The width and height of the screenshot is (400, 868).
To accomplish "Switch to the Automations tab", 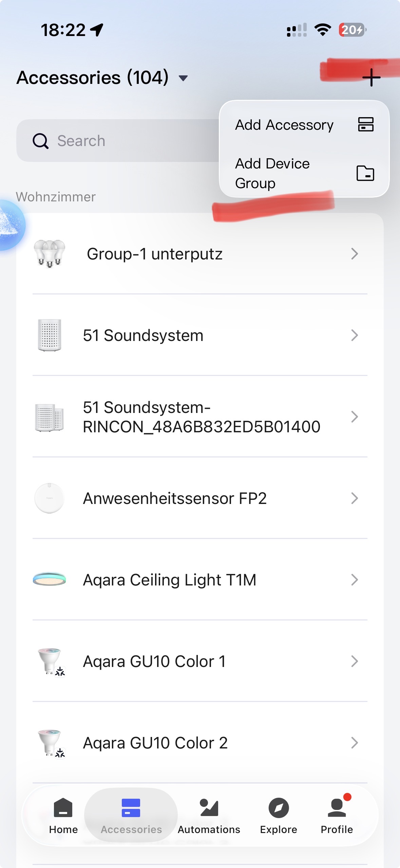I will (209, 815).
